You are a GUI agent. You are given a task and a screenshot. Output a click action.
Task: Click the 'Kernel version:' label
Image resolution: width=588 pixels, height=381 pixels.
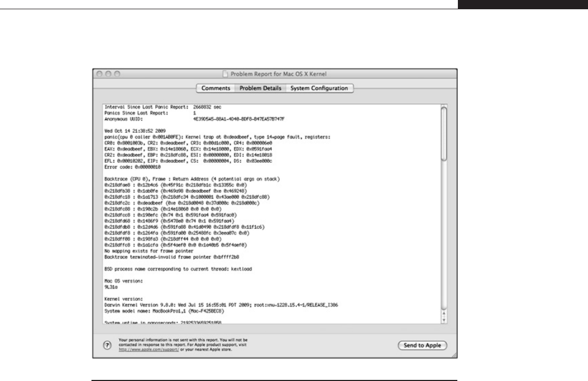pos(124,299)
